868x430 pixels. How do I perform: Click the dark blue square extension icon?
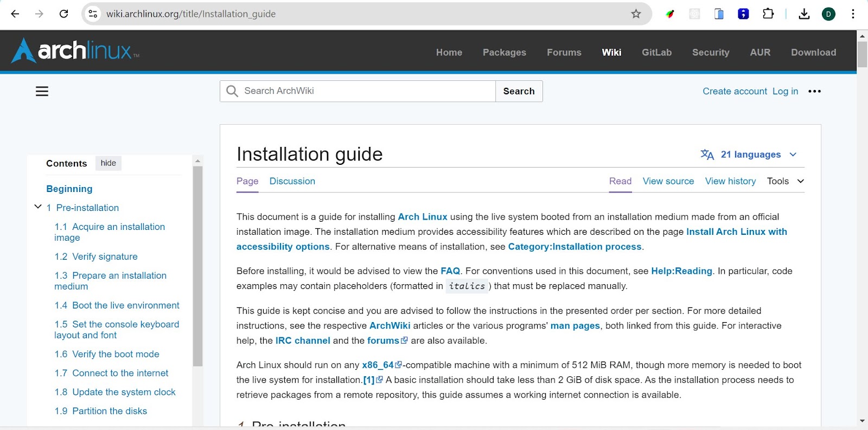tap(743, 14)
